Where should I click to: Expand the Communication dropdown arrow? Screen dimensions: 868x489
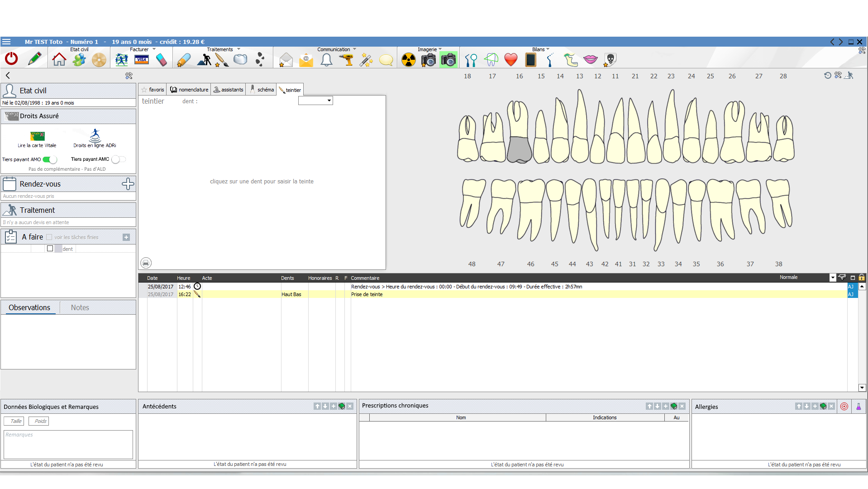pos(354,49)
